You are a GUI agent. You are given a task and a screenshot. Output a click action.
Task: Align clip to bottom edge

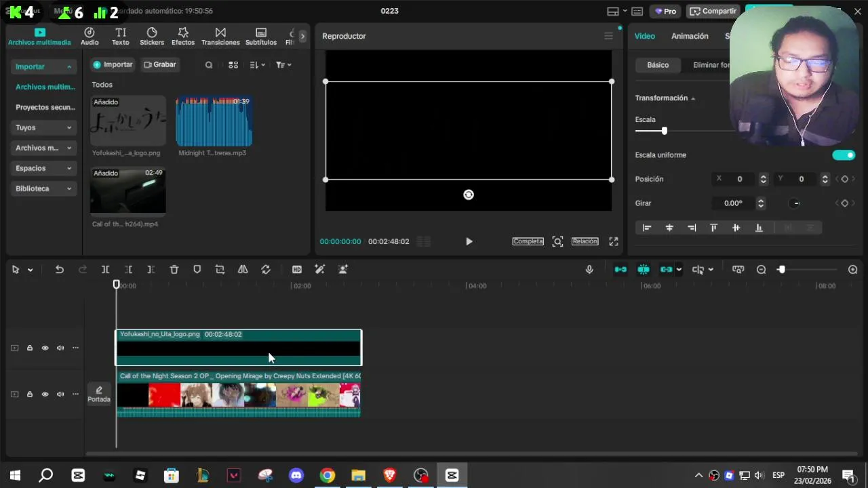[759, 228]
